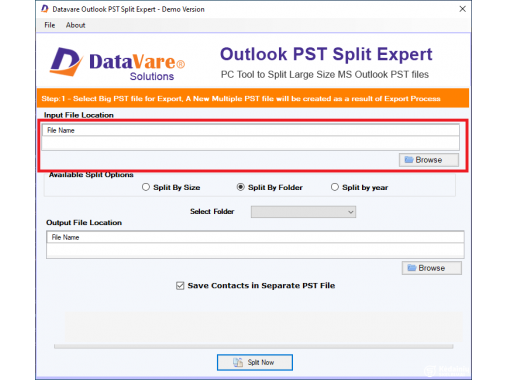Click the Datavare title bar app icon
506x380 pixels.
45,9
